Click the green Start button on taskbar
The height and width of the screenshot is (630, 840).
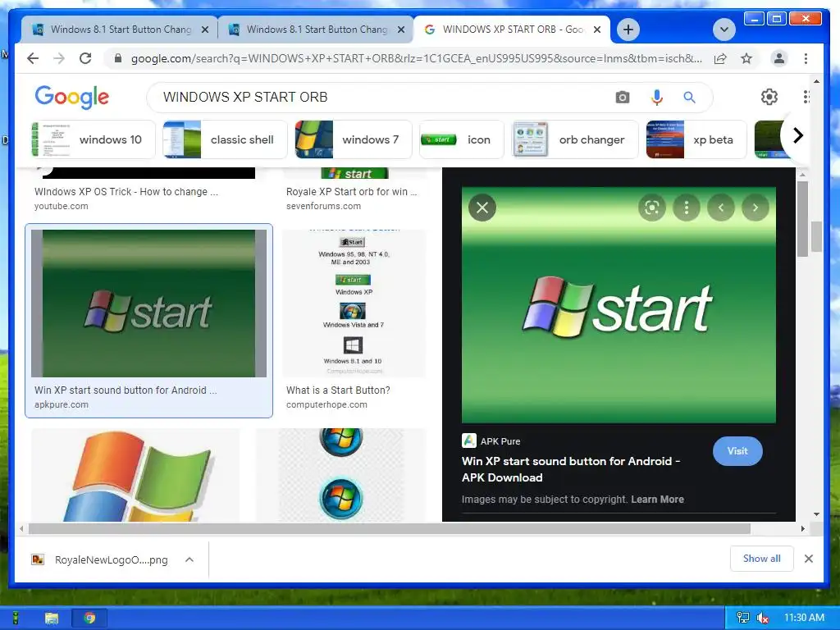tap(16, 619)
